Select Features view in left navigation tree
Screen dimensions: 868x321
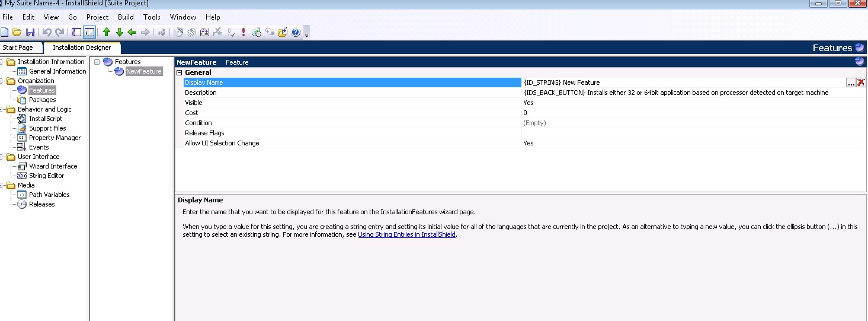pyautogui.click(x=42, y=90)
